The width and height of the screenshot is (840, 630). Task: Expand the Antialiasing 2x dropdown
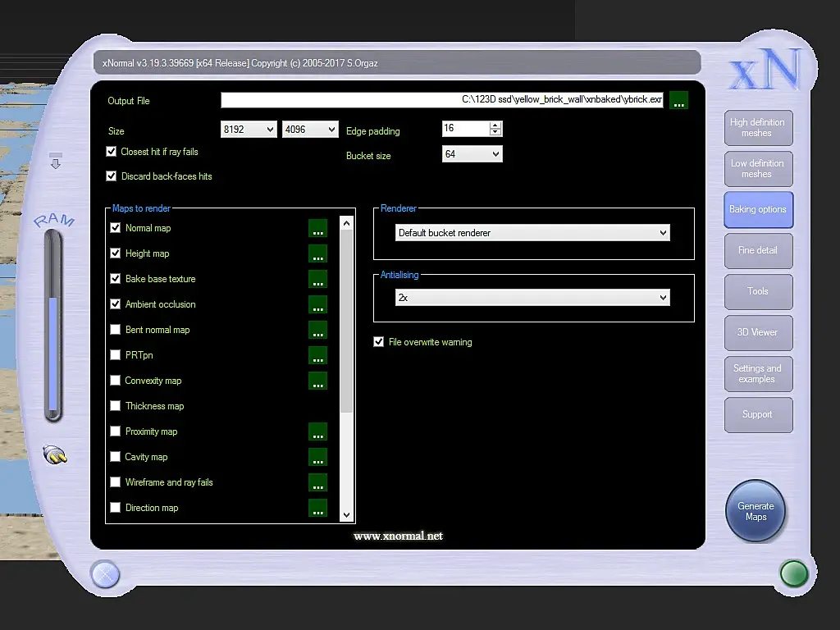pyautogui.click(x=532, y=298)
